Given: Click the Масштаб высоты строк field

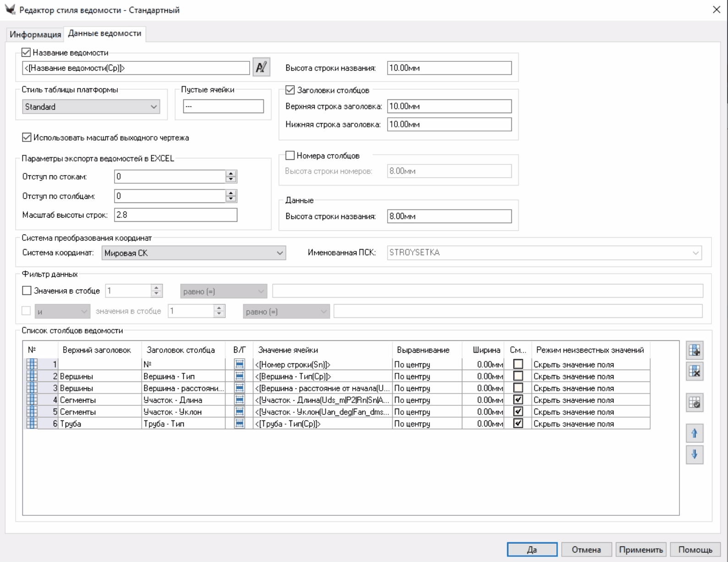Looking at the screenshot, I should tap(175, 215).
